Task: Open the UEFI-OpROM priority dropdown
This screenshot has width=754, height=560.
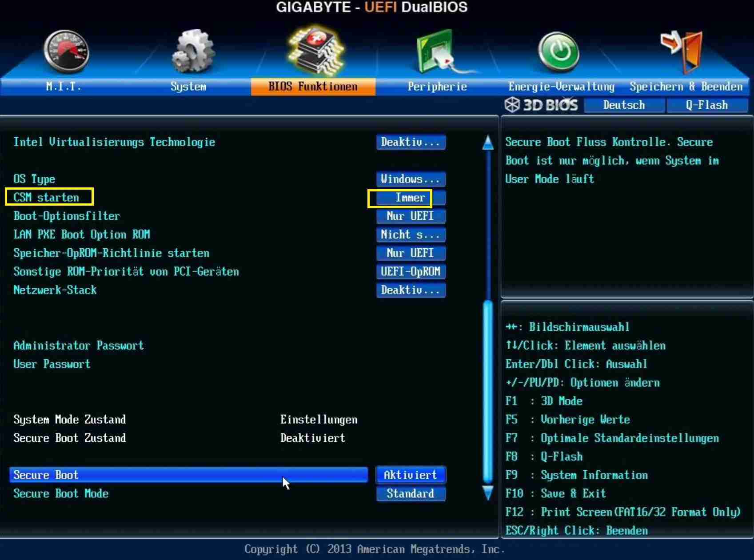Action: click(x=411, y=271)
